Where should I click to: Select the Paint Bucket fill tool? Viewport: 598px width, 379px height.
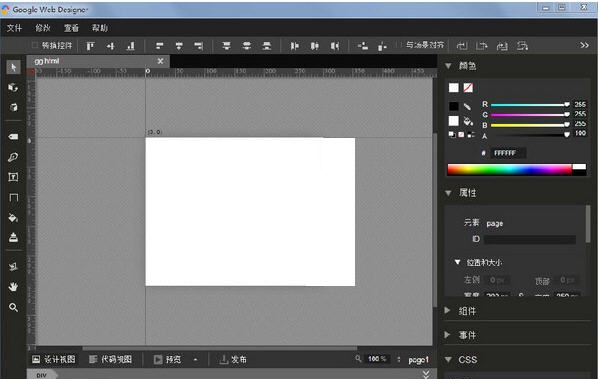tap(13, 218)
